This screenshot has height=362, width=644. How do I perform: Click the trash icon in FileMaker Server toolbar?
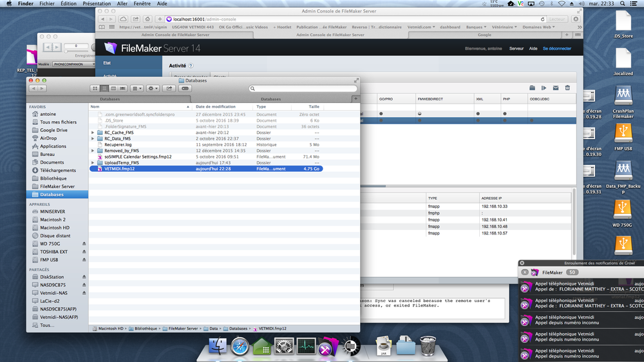pos(567,88)
